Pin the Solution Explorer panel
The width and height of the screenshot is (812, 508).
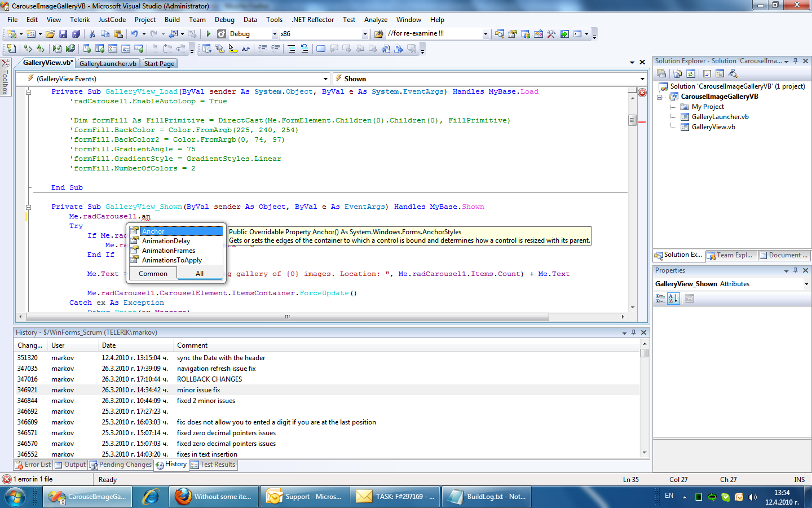[x=796, y=61]
